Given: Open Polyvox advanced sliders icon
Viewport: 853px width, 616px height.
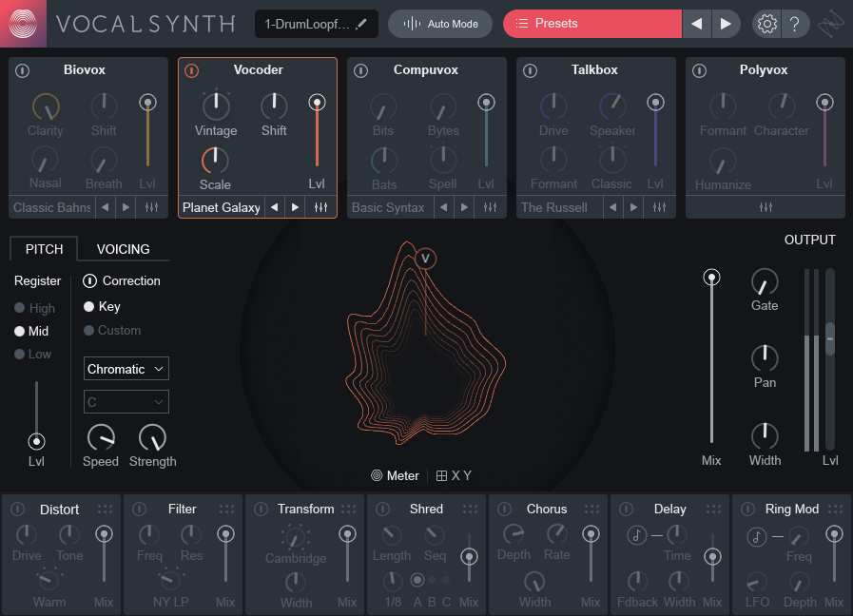Looking at the screenshot, I should pyautogui.click(x=766, y=207).
